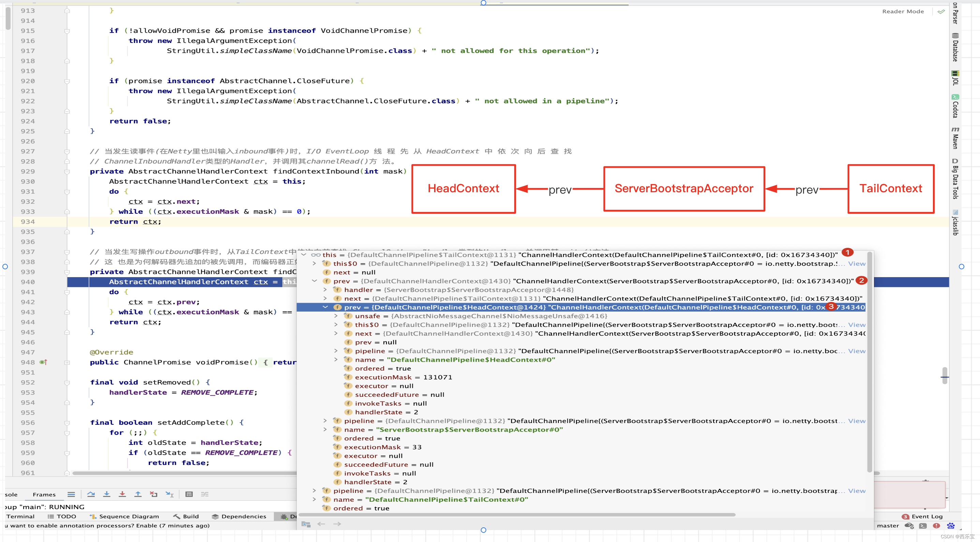This screenshot has width=980, height=542.
Task: Open the Terminal tool window tab
Action: click(x=20, y=516)
